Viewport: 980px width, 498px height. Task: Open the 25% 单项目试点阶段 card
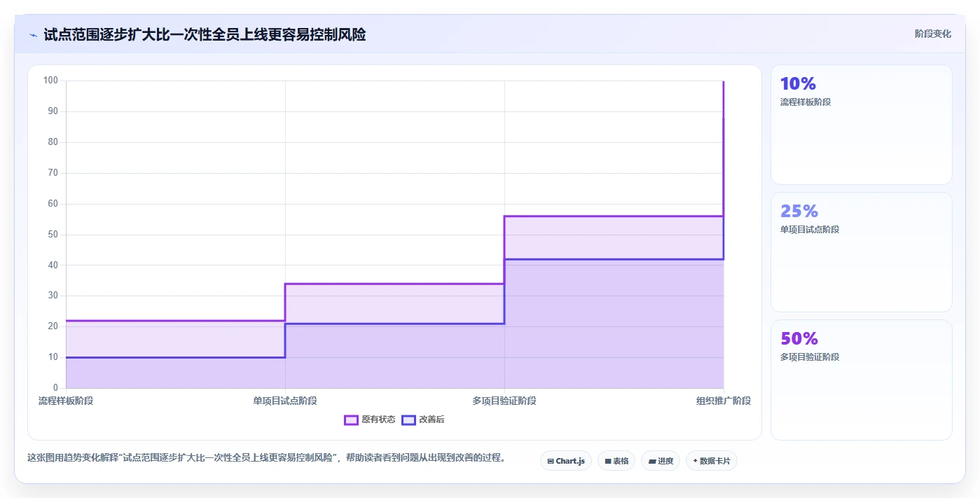(862, 252)
